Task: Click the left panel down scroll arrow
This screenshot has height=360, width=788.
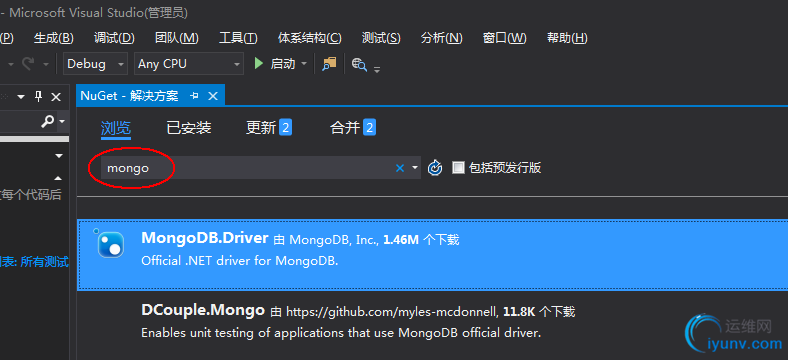Action: tap(59, 156)
